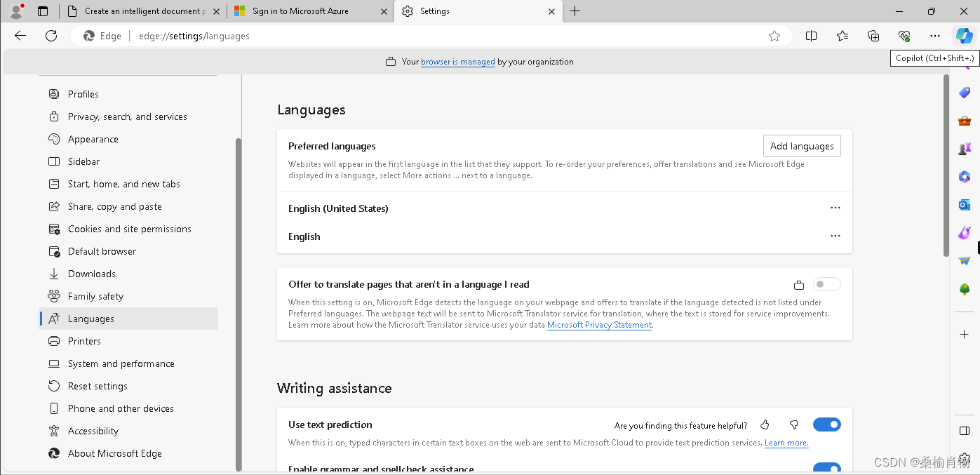Go to Appearance settings

tap(128, 139)
